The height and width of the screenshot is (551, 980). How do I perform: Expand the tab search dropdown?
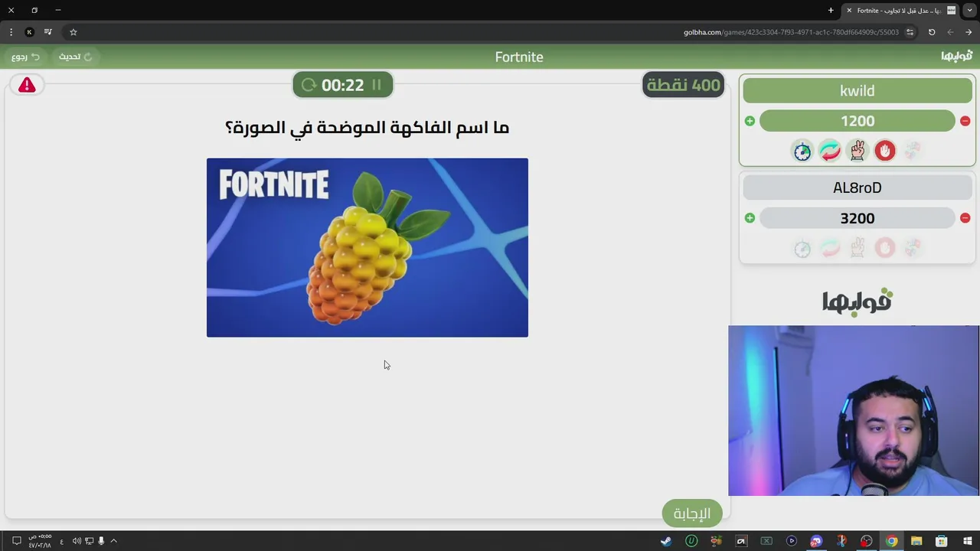(969, 10)
